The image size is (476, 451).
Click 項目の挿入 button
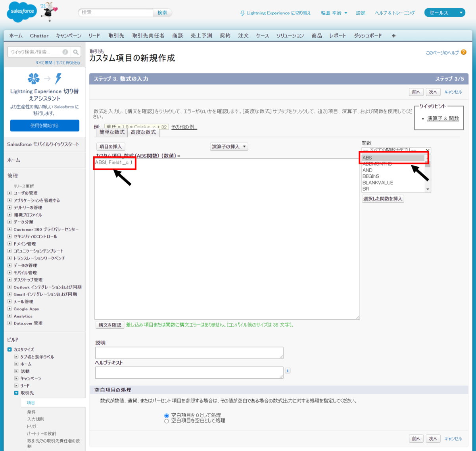pos(111,146)
